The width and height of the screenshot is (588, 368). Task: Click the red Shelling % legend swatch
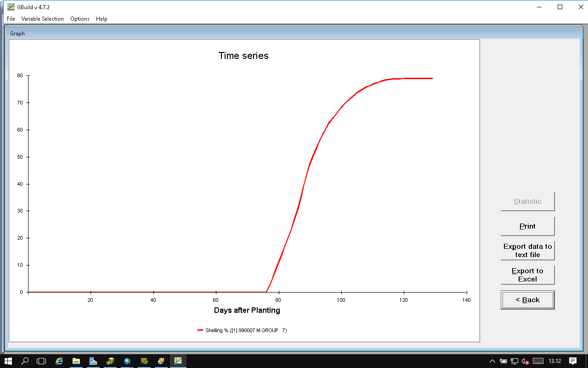(200, 330)
